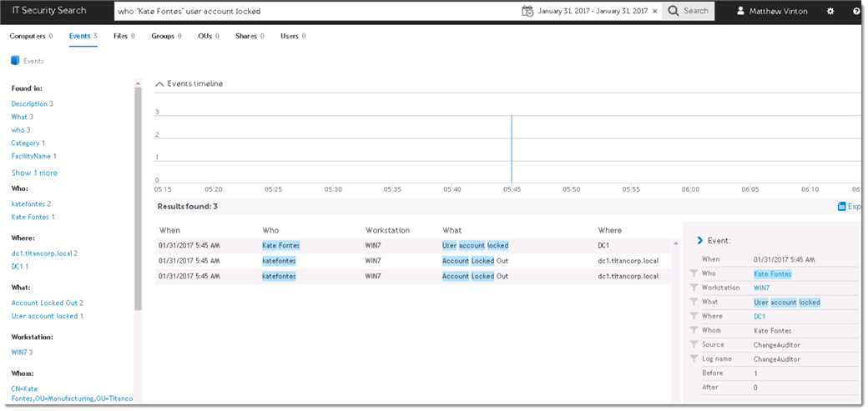Filter by Workstation funnel icon
Screen dimensions: 868x411
click(694, 288)
